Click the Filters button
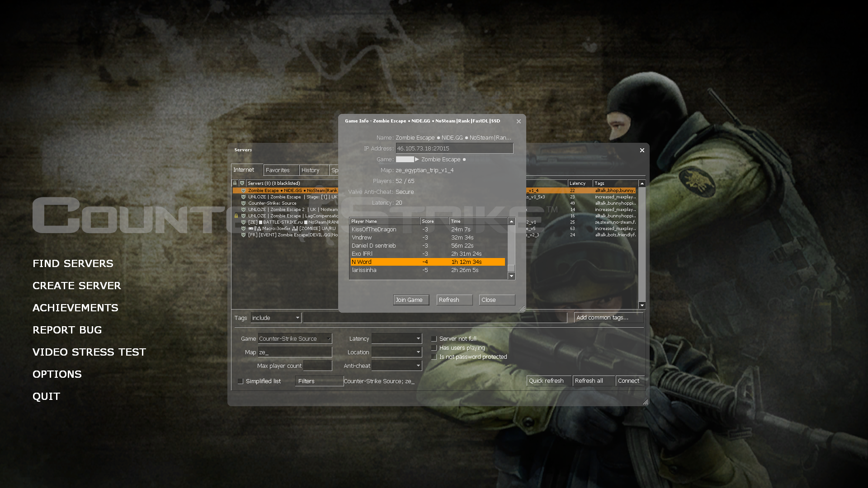 pos(319,381)
